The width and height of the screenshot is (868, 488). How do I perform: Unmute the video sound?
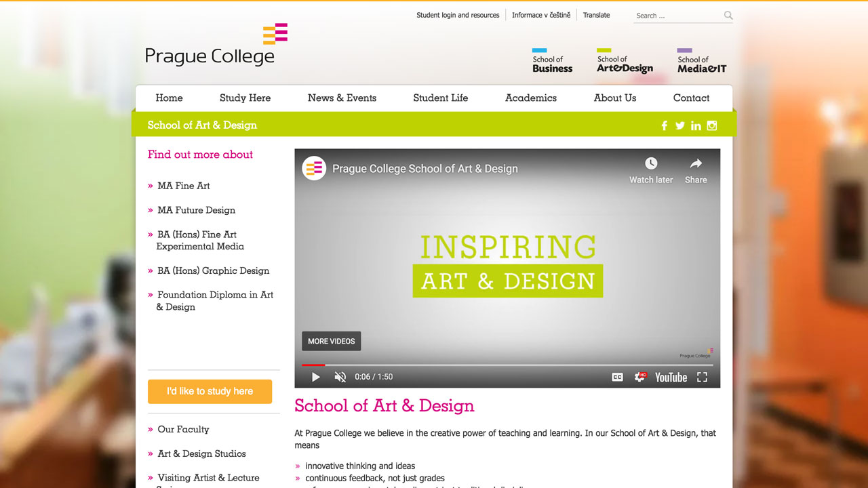tap(340, 377)
